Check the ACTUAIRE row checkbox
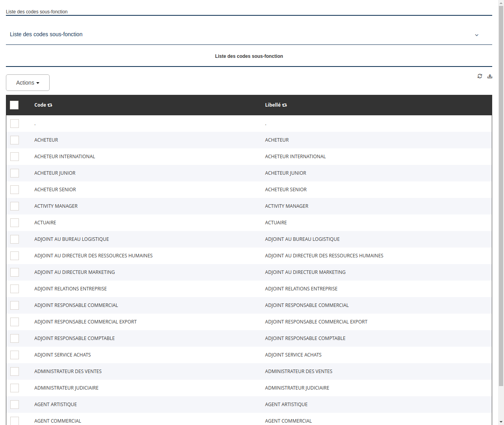Image resolution: width=504 pixels, height=425 pixels. click(14, 223)
